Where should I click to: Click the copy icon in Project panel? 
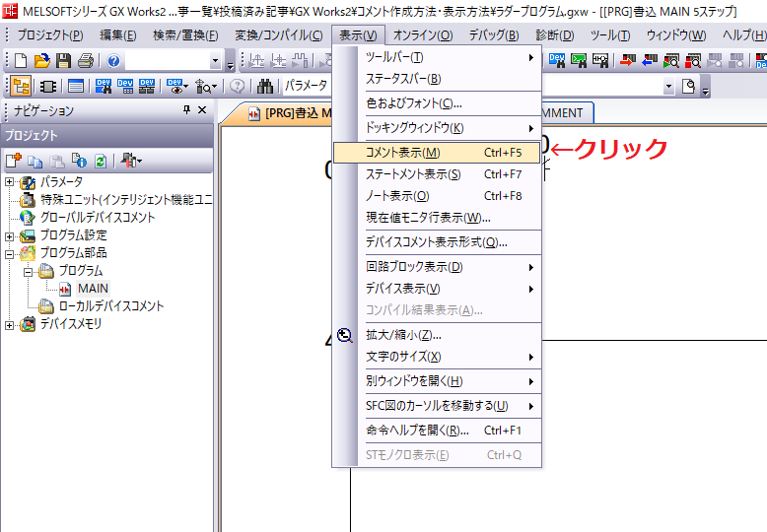pyautogui.click(x=35, y=161)
